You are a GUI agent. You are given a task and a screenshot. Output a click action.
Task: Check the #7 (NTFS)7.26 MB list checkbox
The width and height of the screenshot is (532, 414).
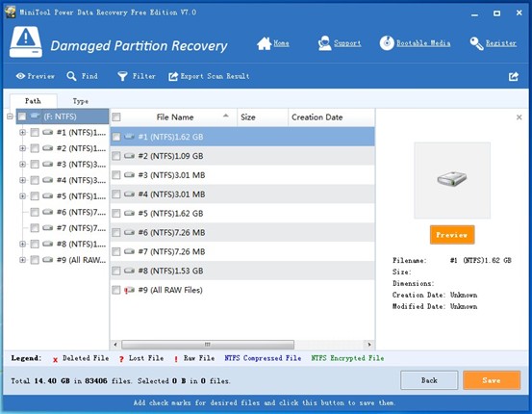coord(116,251)
